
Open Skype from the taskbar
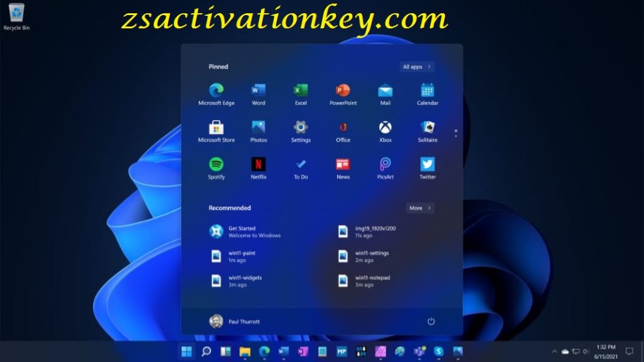coord(438,351)
